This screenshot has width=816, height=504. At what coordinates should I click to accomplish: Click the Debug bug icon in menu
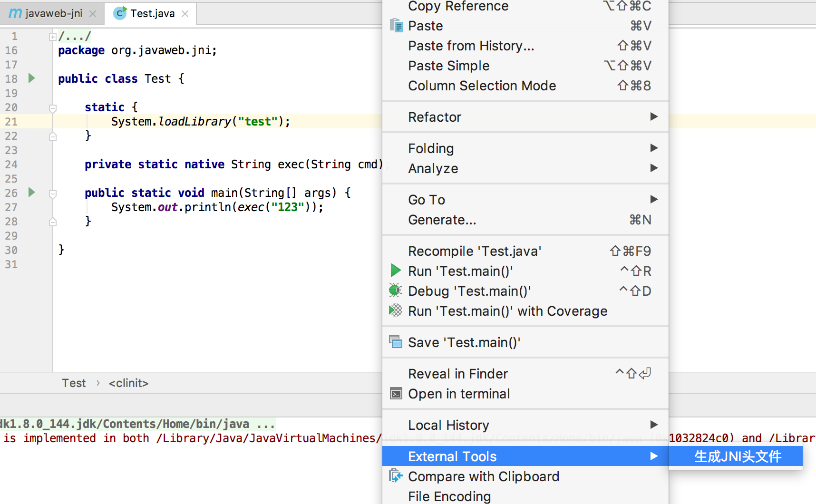396,290
